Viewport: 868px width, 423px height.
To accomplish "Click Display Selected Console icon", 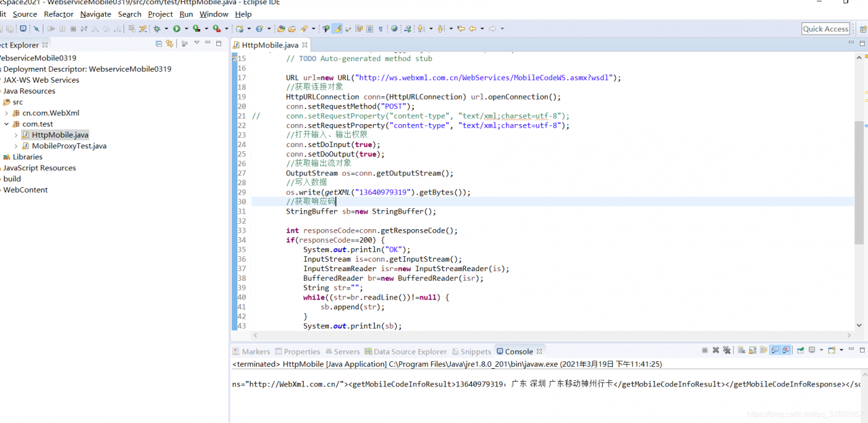I will (812, 350).
